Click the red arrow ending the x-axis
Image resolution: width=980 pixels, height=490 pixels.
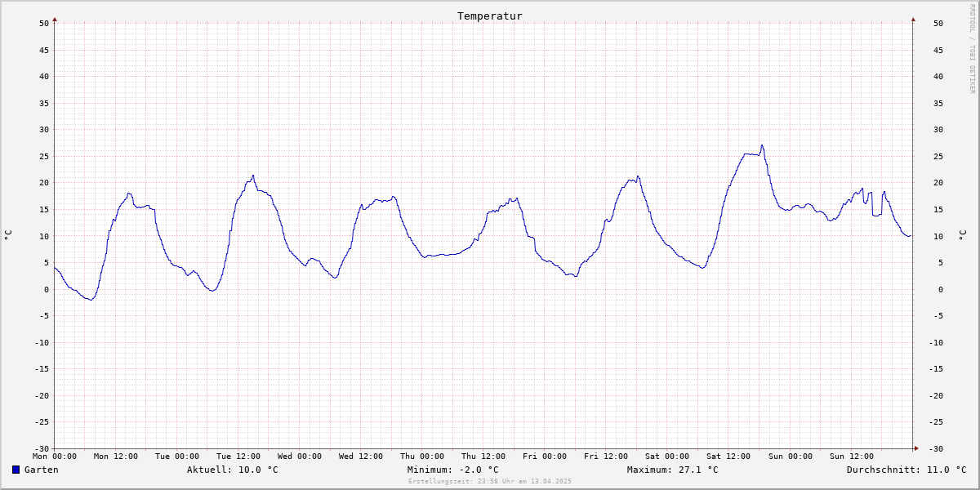tap(916, 448)
